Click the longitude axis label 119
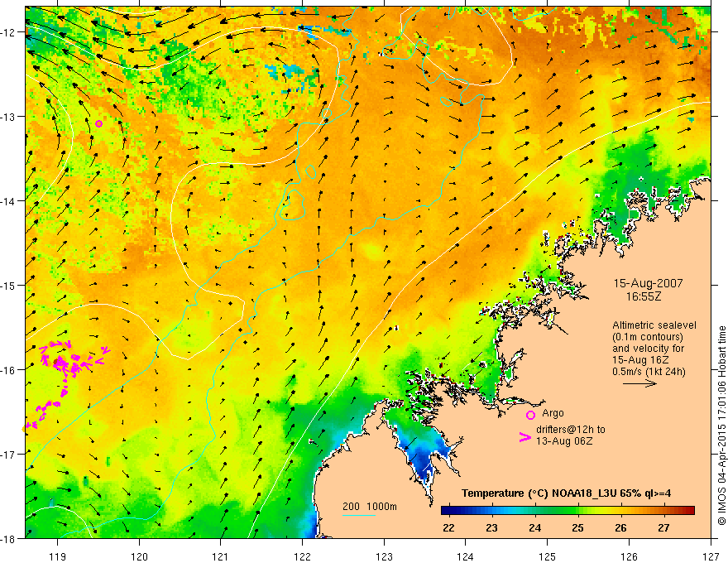 58,556
